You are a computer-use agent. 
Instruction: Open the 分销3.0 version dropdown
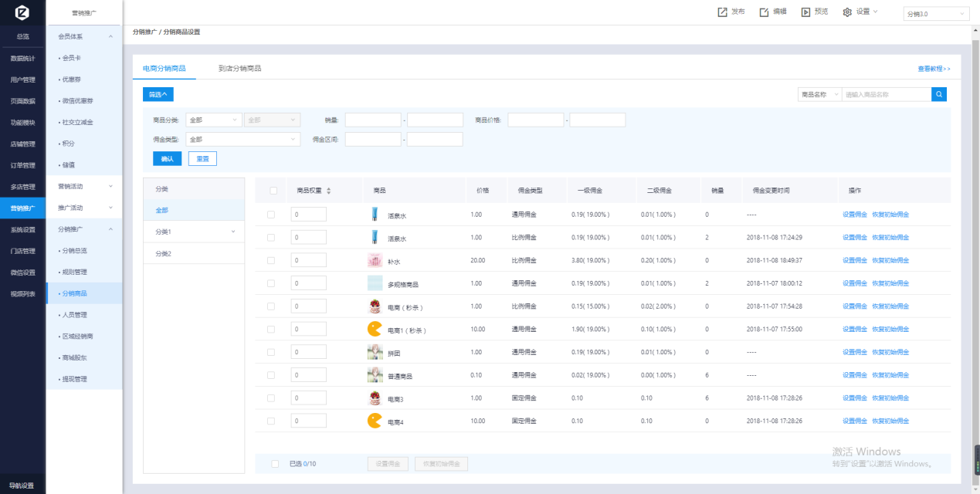[936, 14]
